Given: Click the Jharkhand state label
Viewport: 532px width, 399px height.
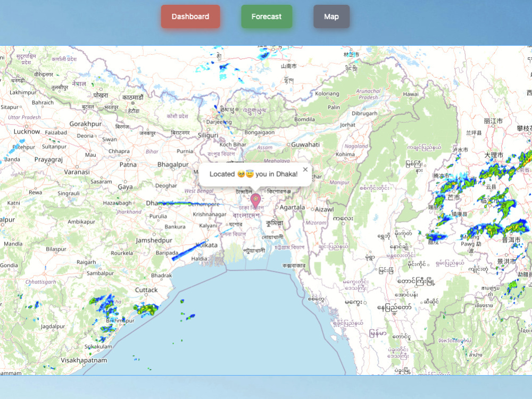Looking at the screenshot, I should pos(129,212).
